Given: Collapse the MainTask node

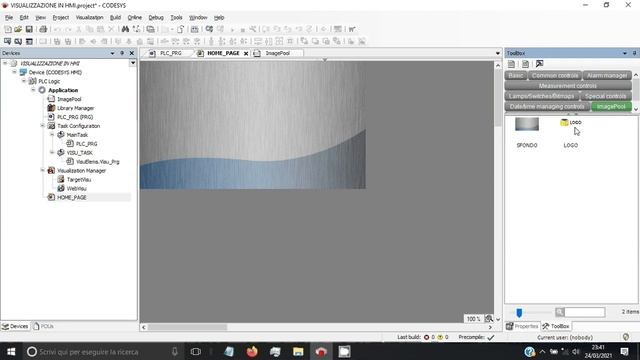Looking at the screenshot, I should (52, 135).
